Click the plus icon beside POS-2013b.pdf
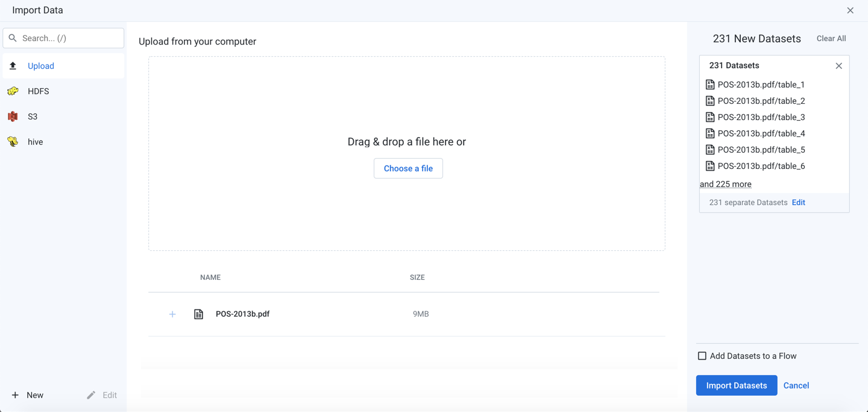 click(172, 314)
